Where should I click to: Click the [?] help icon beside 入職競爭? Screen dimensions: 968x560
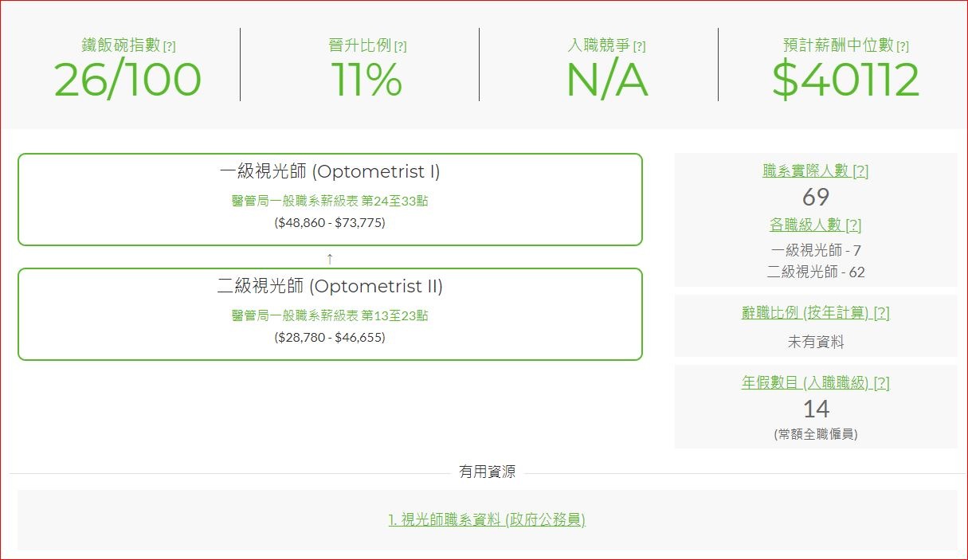click(639, 47)
